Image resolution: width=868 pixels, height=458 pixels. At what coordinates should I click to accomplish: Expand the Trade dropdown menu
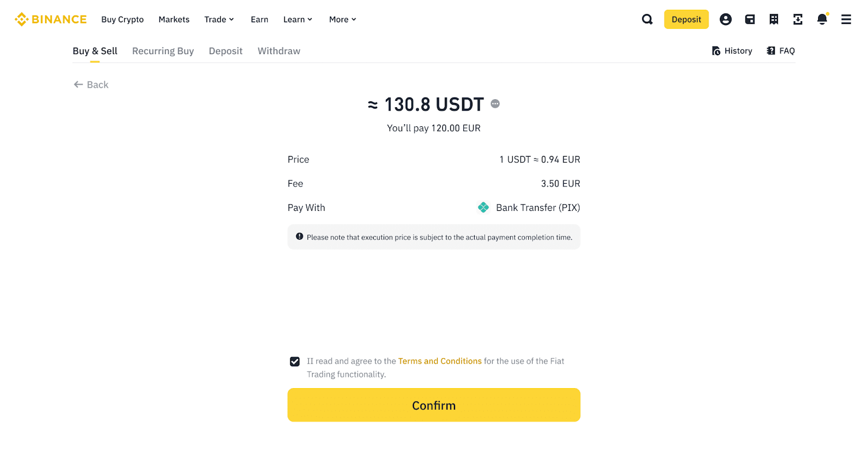[x=219, y=20]
